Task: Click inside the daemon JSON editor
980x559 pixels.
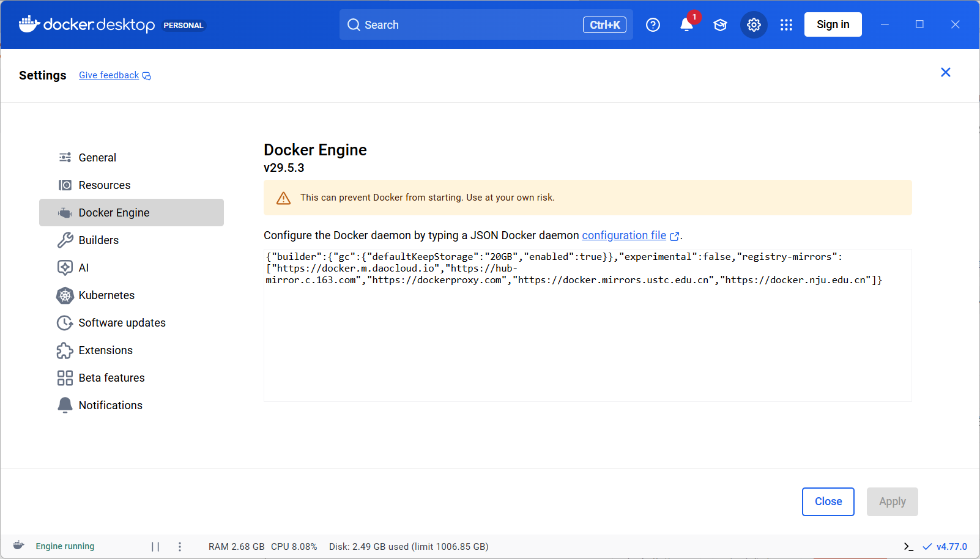Action: (x=587, y=325)
